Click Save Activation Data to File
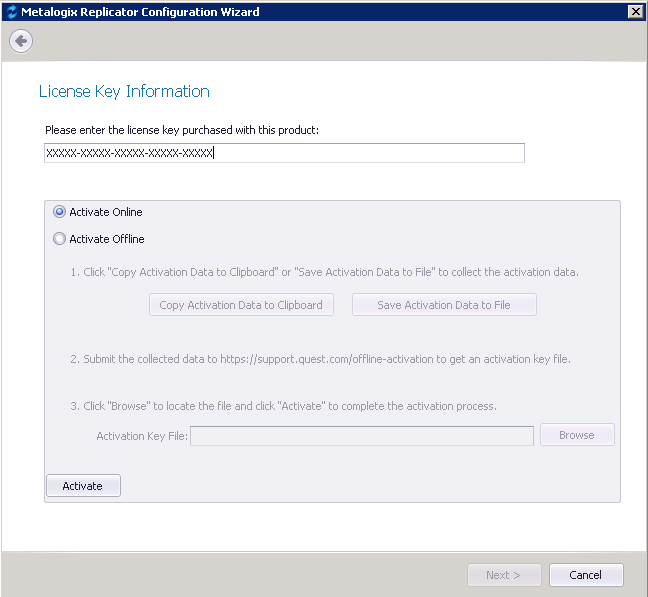 click(x=444, y=305)
